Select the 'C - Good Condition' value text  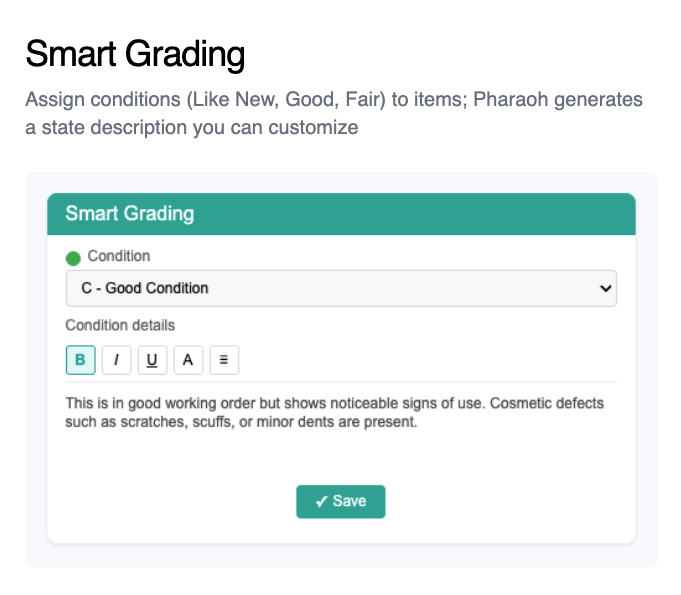145,288
